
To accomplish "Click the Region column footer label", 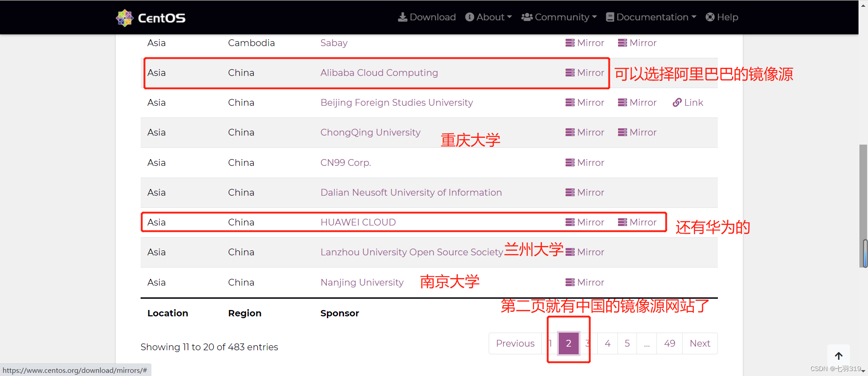I will click(245, 313).
